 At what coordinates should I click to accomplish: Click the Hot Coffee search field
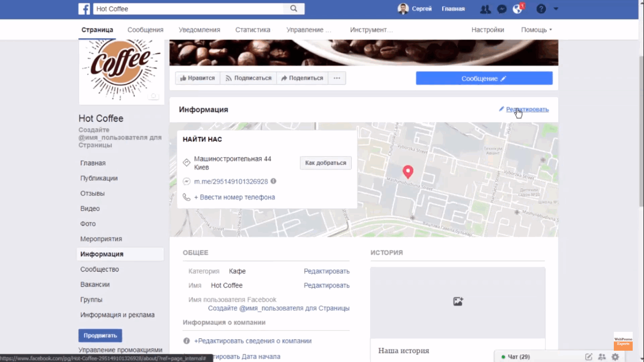click(188, 8)
